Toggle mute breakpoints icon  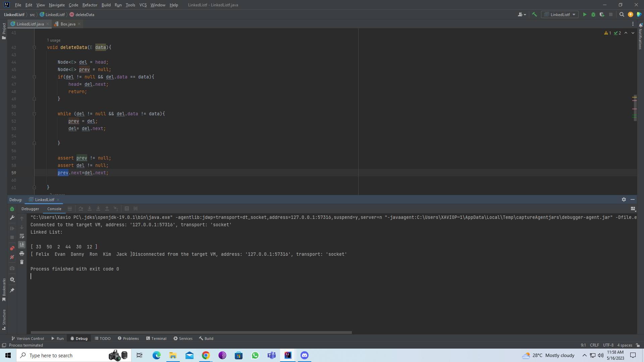point(12,257)
